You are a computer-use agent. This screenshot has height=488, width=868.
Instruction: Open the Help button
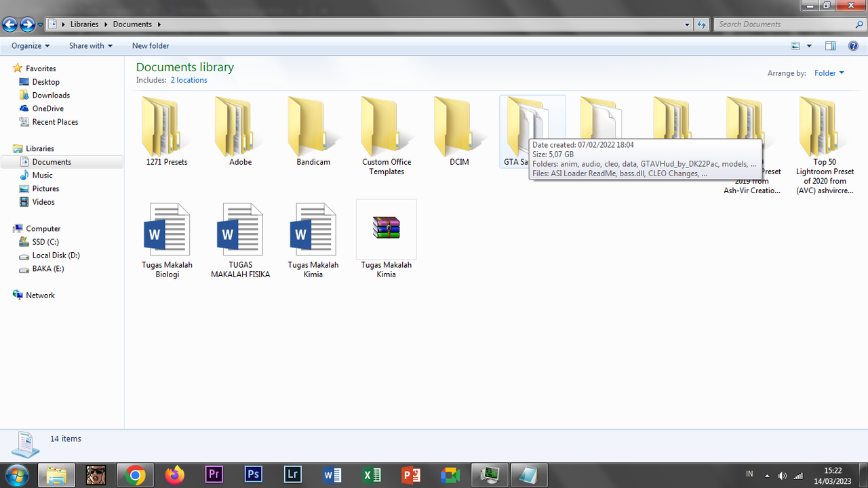pos(853,46)
